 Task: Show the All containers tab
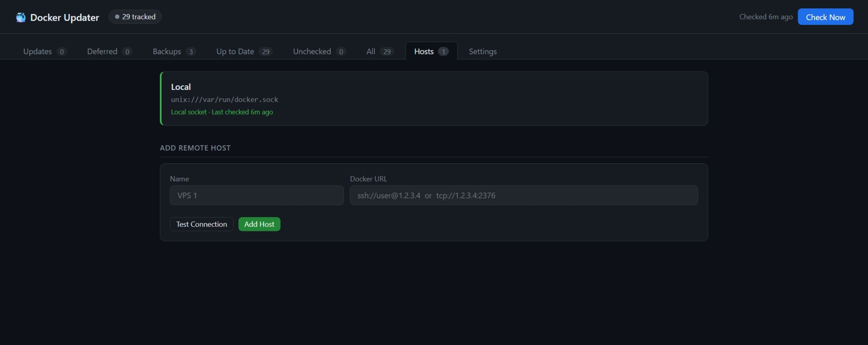tap(380, 51)
